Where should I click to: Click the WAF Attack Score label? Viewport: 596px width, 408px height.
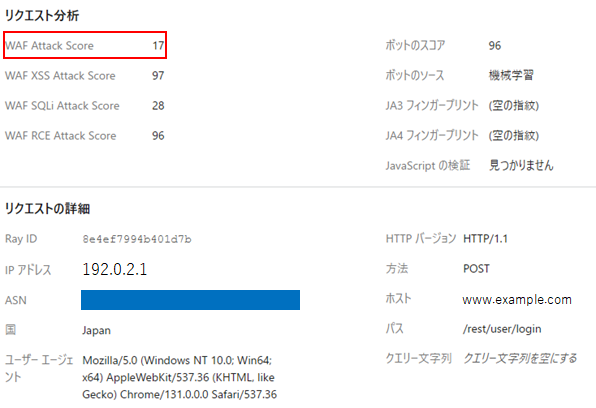coord(49,46)
